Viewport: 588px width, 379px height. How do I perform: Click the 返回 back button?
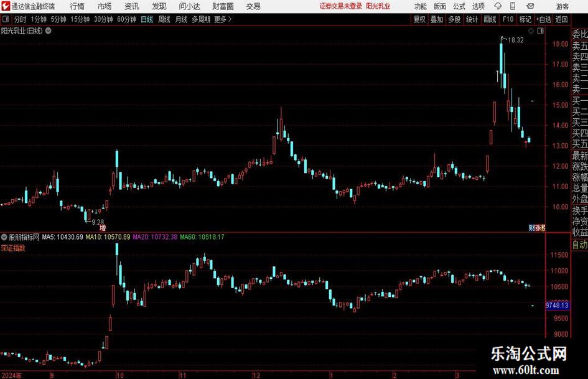(x=561, y=19)
